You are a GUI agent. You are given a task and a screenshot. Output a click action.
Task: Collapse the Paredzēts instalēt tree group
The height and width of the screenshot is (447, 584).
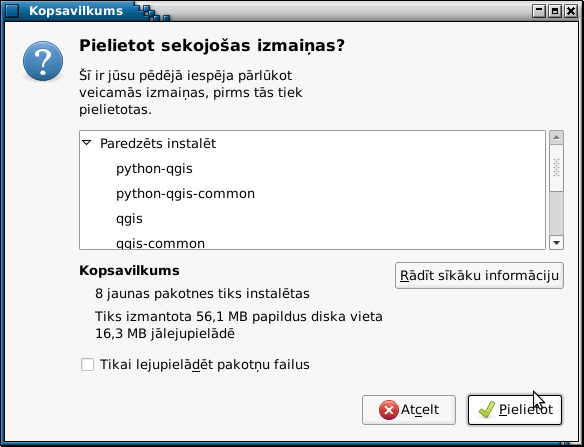87,143
